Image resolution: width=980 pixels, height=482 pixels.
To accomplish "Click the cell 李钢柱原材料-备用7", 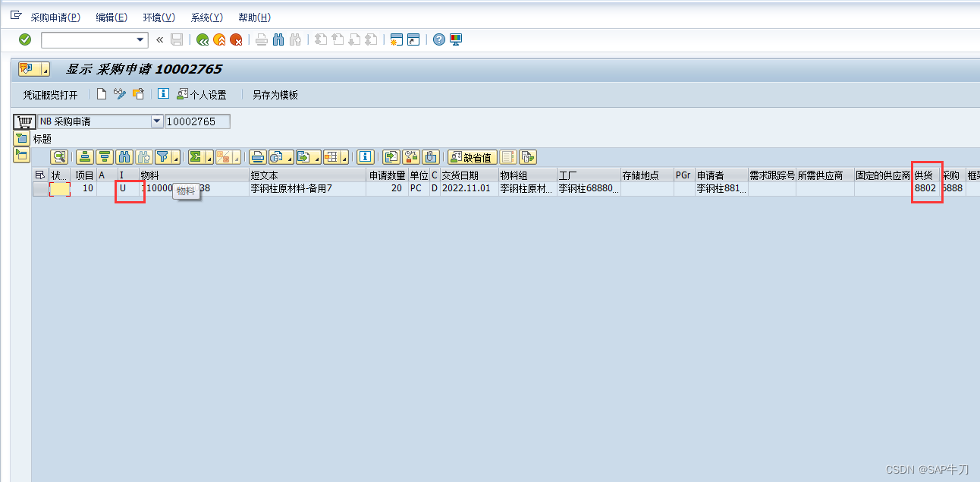I will coord(308,189).
